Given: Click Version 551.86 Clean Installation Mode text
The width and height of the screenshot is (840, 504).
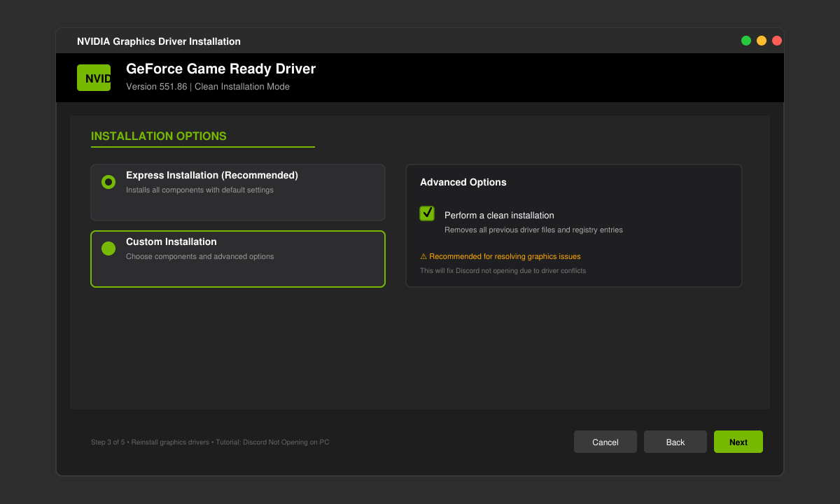Looking at the screenshot, I should 208,87.
